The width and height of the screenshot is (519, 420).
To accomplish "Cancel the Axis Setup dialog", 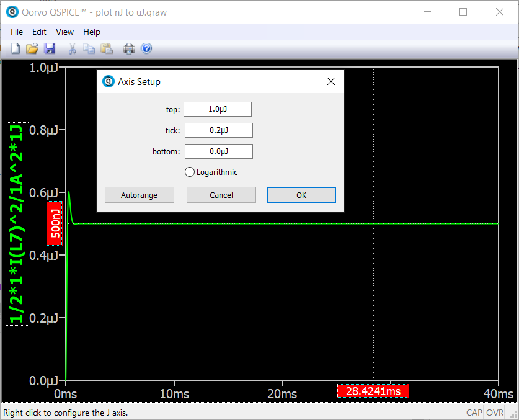I will point(221,195).
